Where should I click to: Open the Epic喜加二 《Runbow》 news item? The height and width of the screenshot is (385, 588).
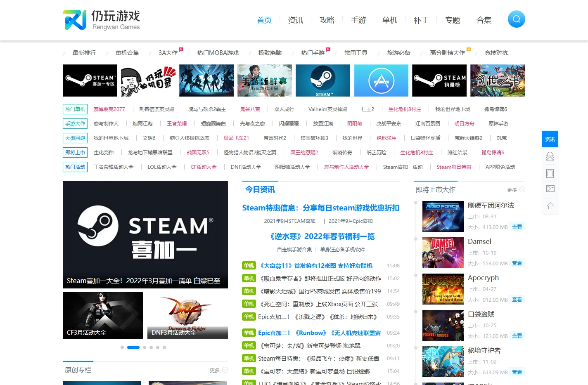pos(319,333)
